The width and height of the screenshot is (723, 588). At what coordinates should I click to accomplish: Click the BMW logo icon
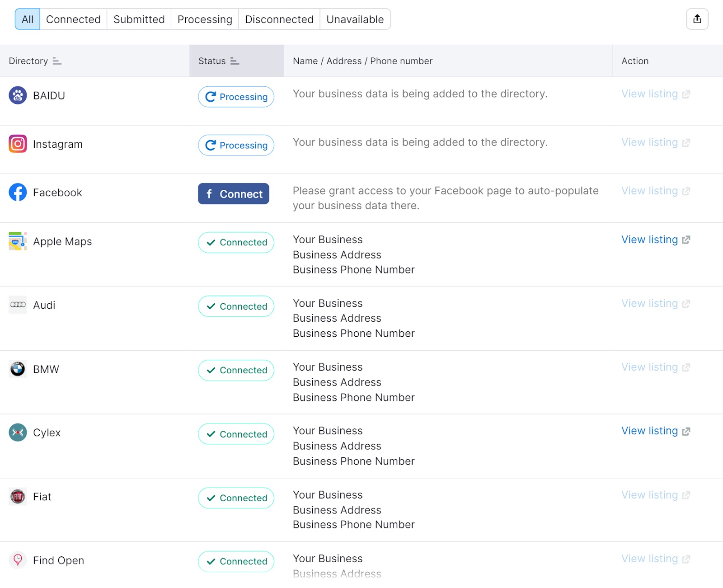click(18, 369)
